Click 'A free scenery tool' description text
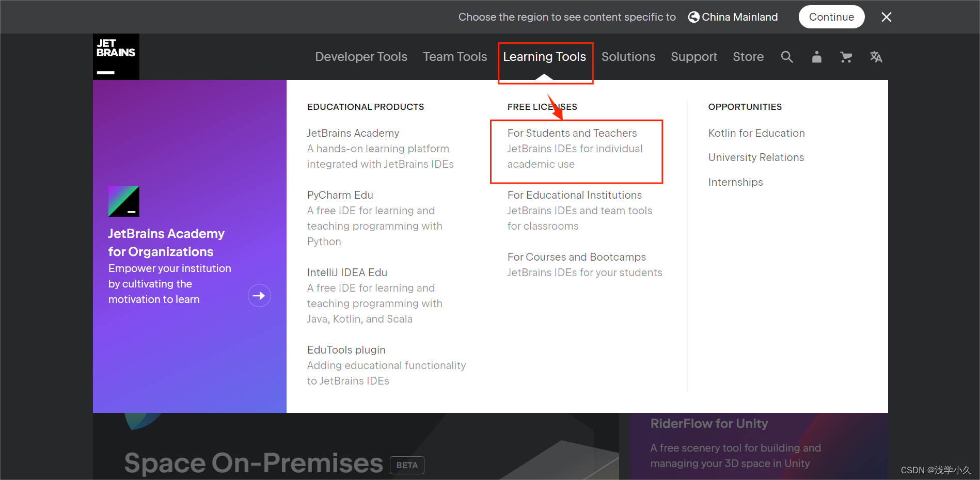 pyautogui.click(x=735, y=456)
